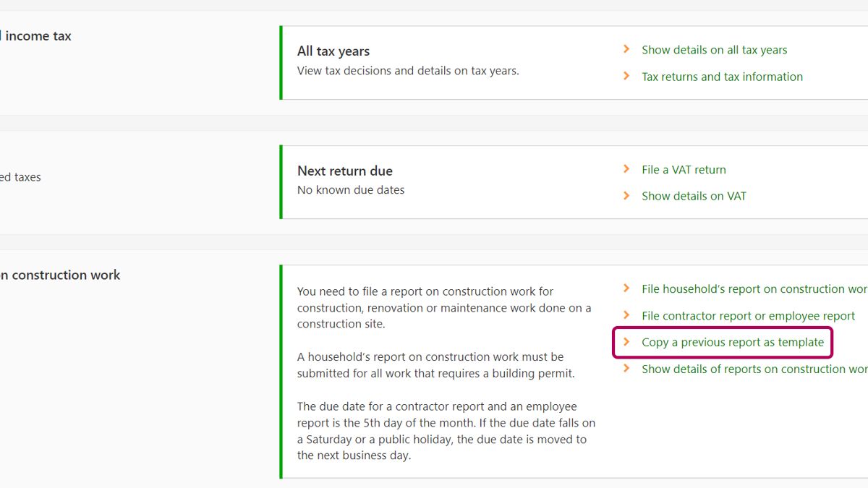View Show details of reports on construction work
The image size is (868, 488).
pyautogui.click(x=754, y=369)
